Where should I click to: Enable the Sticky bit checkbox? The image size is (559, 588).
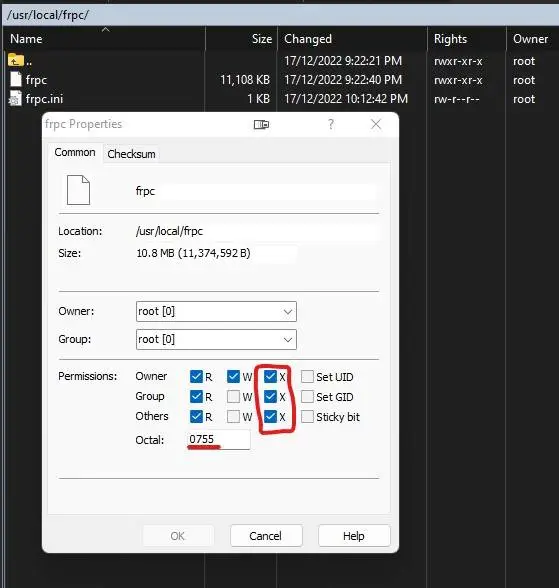[307, 416]
